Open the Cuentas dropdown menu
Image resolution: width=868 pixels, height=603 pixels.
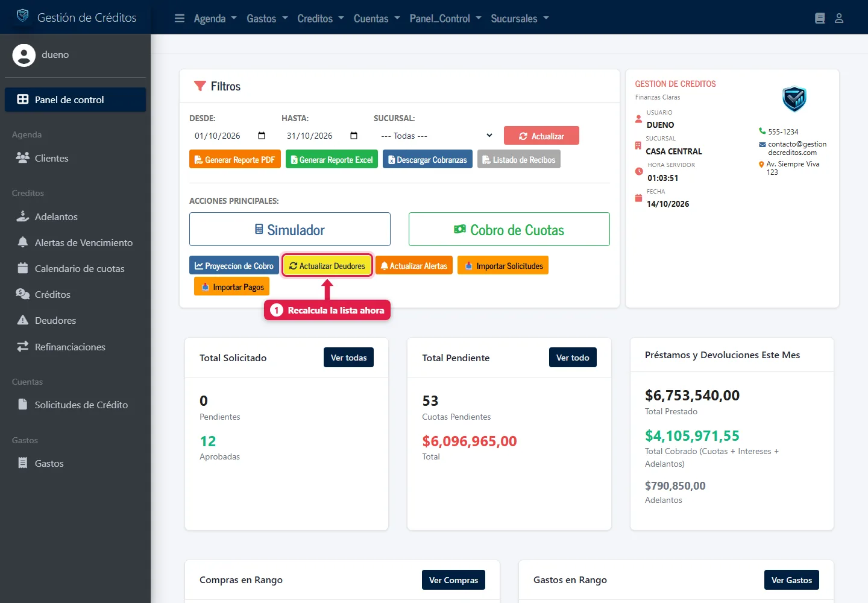point(377,19)
